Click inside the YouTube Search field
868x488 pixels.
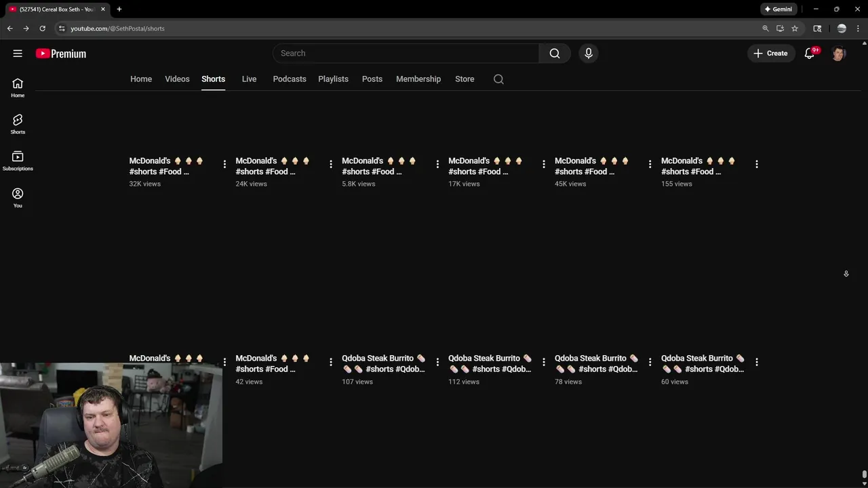pyautogui.click(x=406, y=54)
